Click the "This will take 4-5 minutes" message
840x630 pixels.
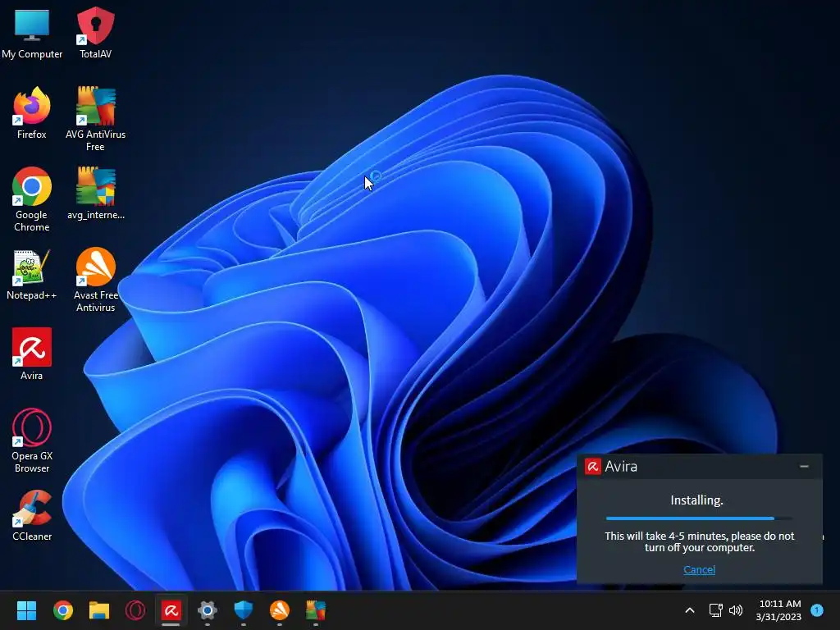699,541
